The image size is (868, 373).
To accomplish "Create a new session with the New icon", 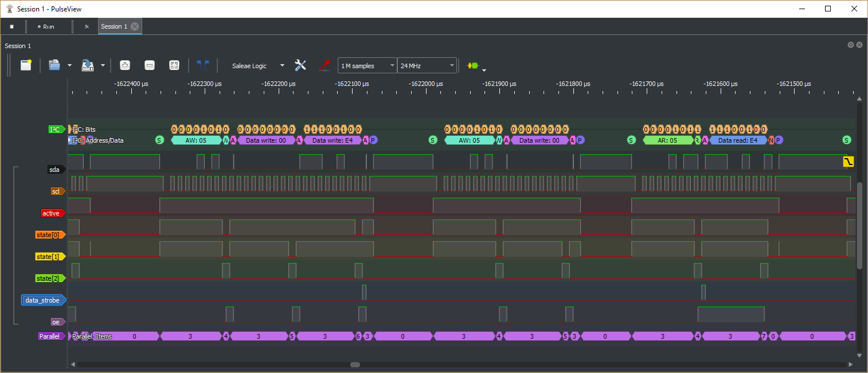I will tap(26, 65).
